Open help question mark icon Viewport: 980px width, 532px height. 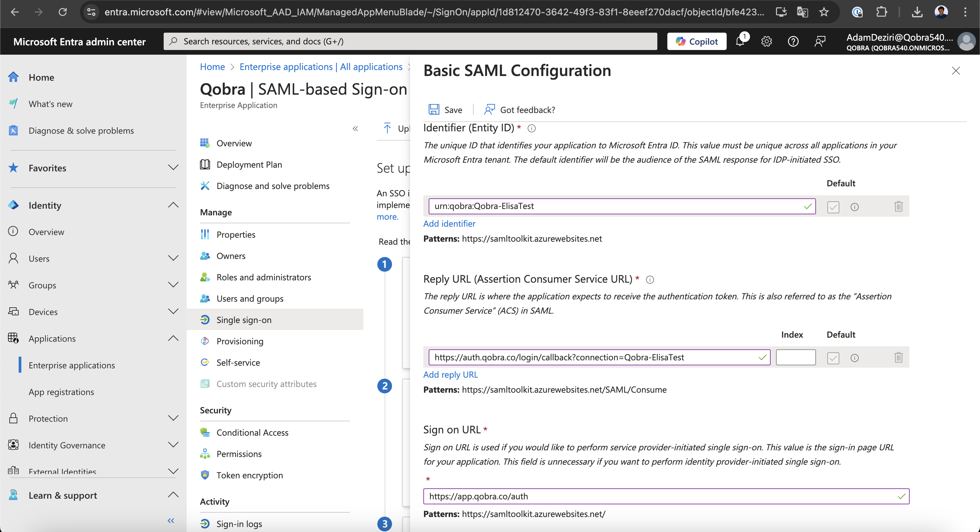click(x=793, y=41)
